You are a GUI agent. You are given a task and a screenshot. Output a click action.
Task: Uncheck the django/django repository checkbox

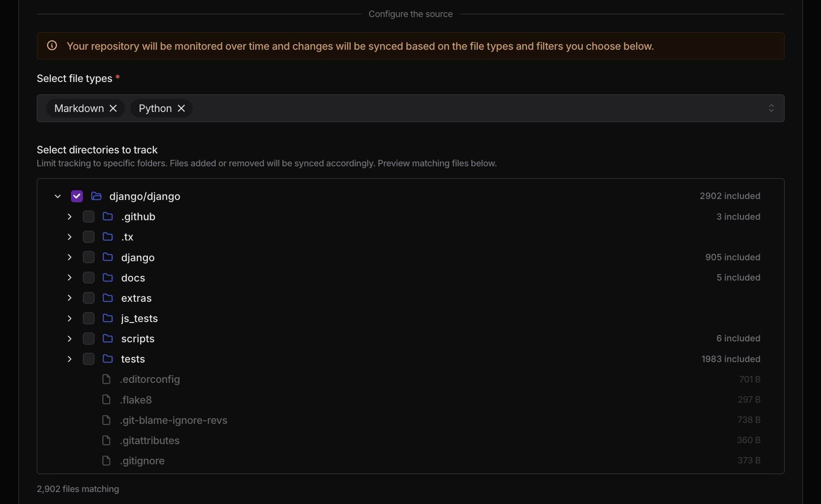pyautogui.click(x=76, y=196)
